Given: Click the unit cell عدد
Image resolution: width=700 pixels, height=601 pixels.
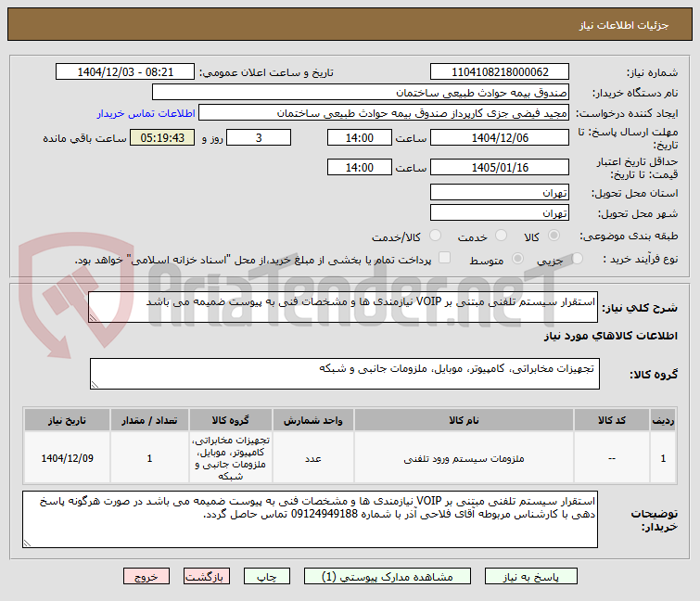Looking at the screenshot, I should (x=313, y=458).
